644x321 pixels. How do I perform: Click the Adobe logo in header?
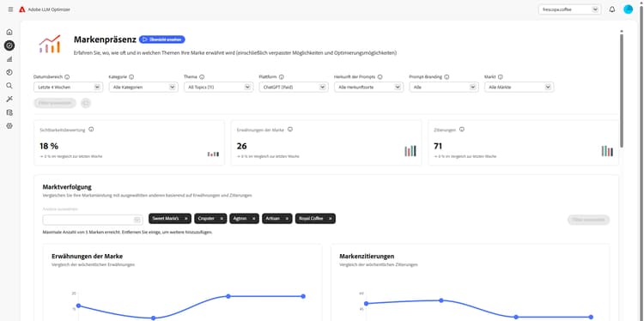click(22, 9)
